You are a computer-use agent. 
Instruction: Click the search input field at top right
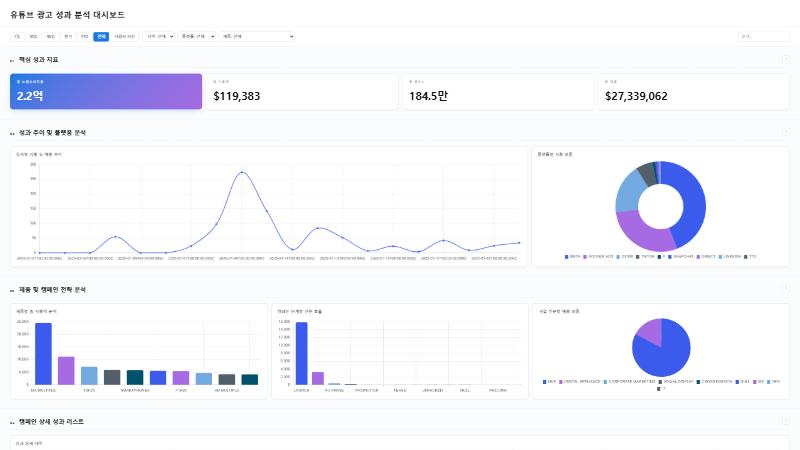763,36
